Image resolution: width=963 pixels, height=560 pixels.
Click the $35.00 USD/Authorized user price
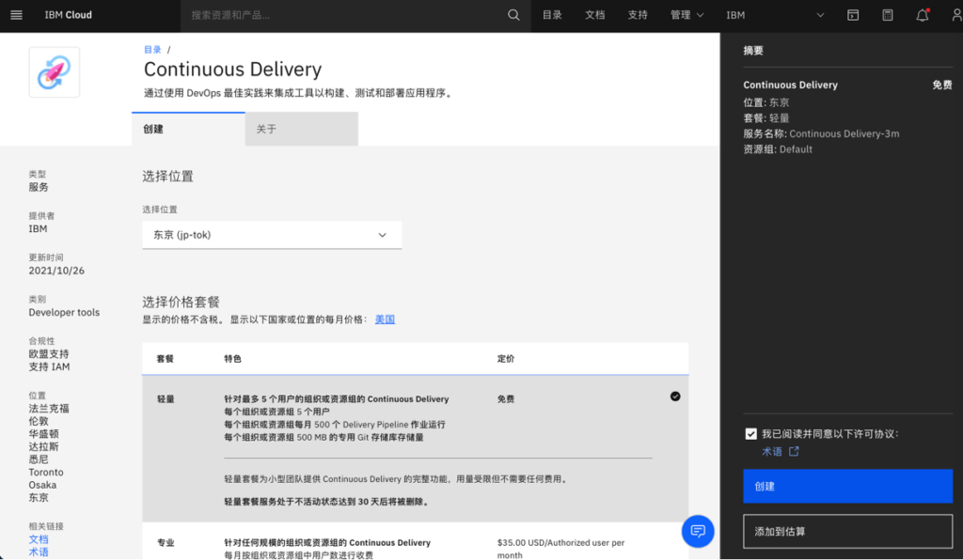point(560,549)
